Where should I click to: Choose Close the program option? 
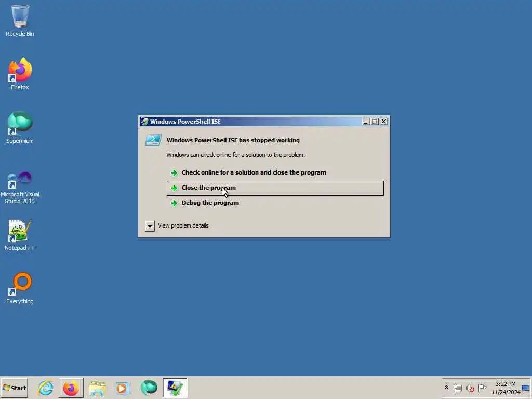tap(275, 188)
